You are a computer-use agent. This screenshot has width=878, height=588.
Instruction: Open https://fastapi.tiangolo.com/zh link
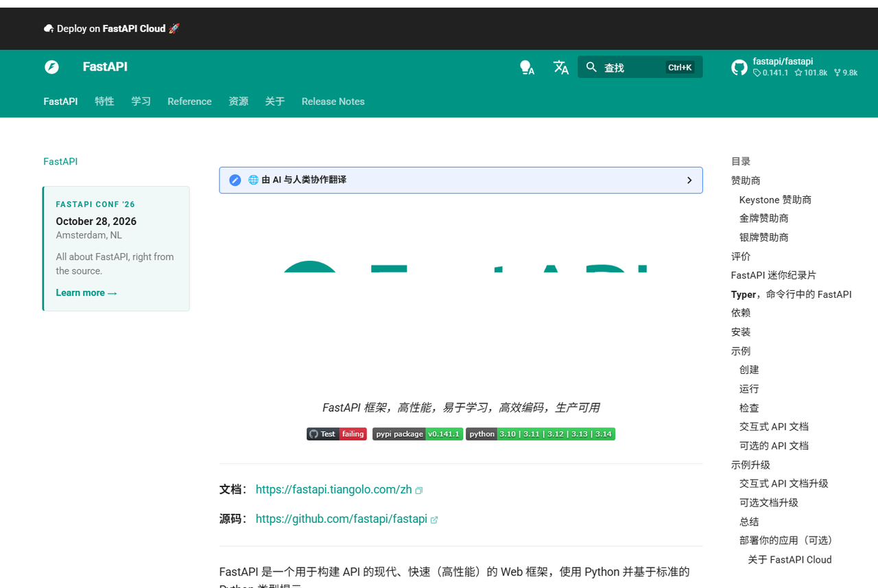click(x=334, y=489)
